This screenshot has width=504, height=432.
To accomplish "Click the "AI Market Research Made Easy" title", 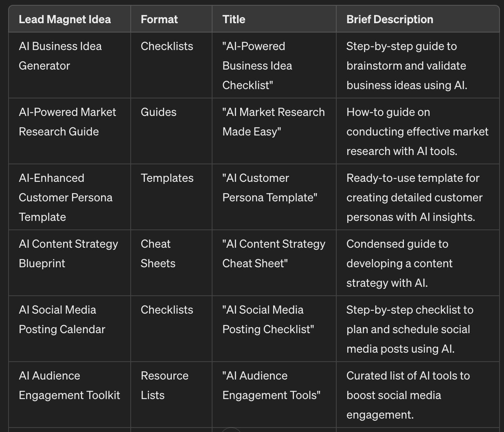I will [273, 122].
